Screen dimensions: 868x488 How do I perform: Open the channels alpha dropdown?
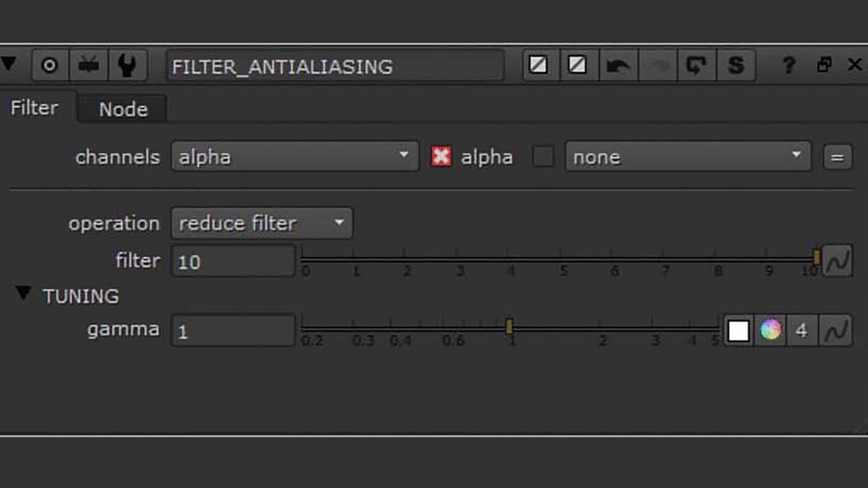pyautogui.click(x=294, y=157)
